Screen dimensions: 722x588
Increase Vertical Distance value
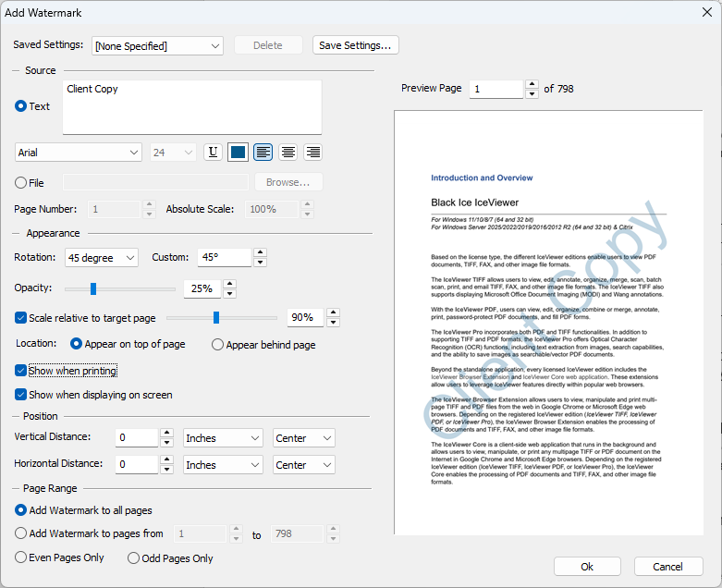166,433
